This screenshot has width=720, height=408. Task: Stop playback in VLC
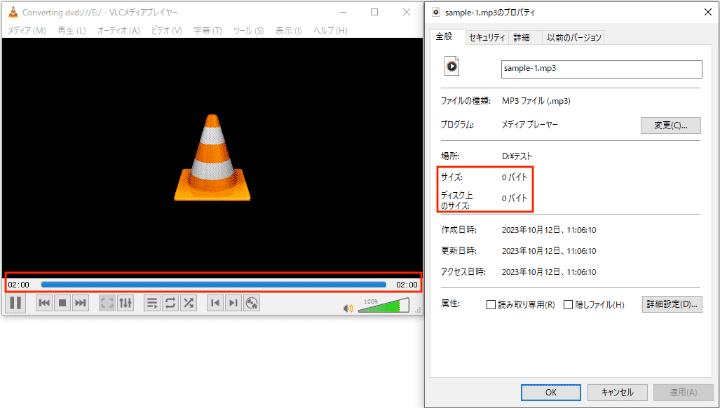62,303
